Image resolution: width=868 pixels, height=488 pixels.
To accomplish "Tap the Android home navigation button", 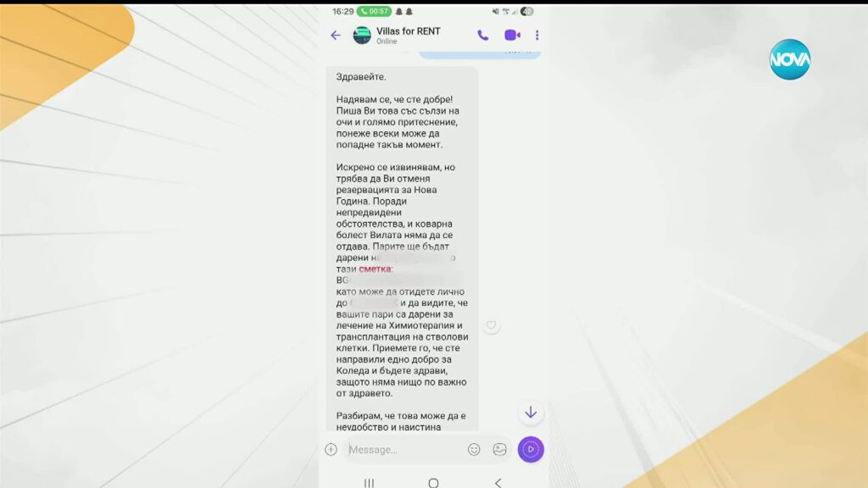I will 433,483.
